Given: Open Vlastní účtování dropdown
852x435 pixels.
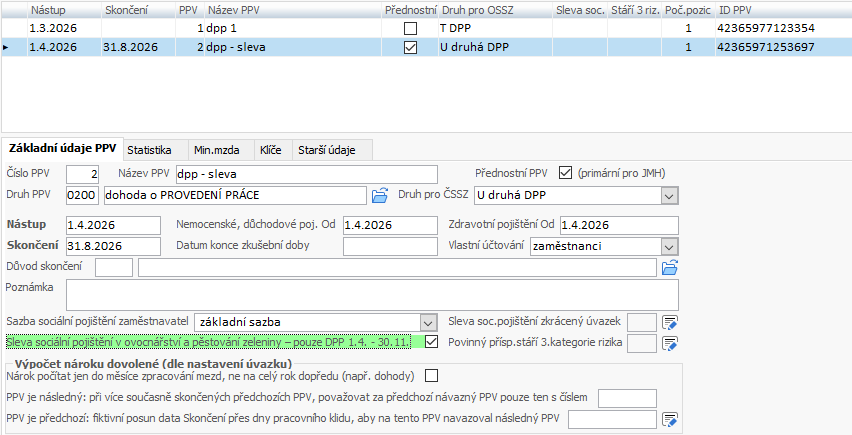Looking at the screenshot, I should tap(669, 245).
